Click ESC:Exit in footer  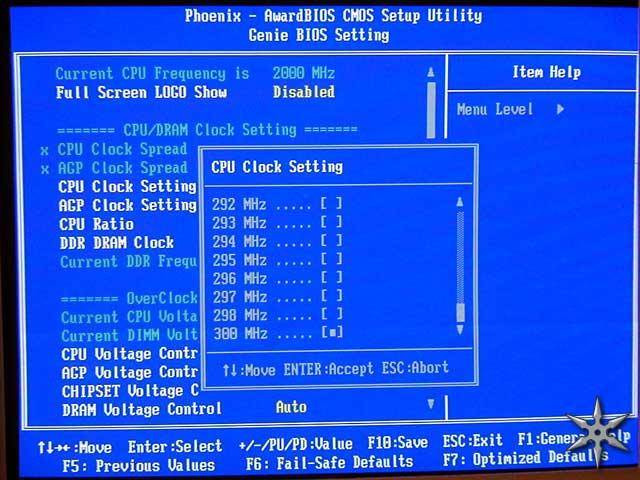point(473,441)
